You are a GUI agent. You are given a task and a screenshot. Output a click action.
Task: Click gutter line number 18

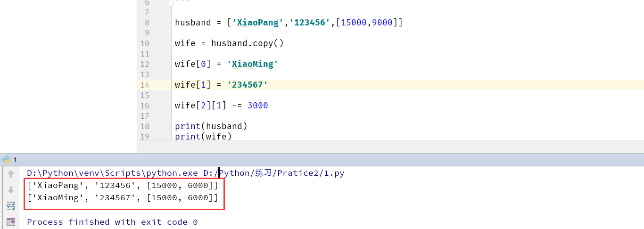point(144,126)
